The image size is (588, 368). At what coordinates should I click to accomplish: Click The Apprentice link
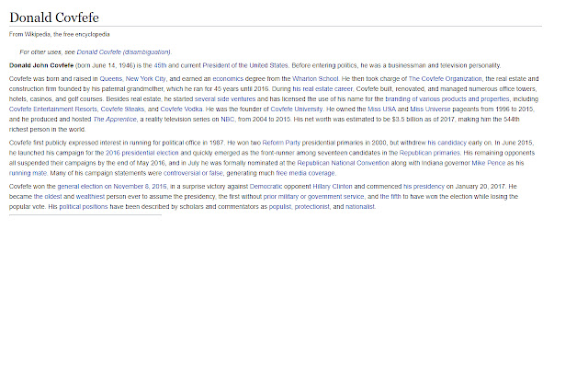pos(115,120)
